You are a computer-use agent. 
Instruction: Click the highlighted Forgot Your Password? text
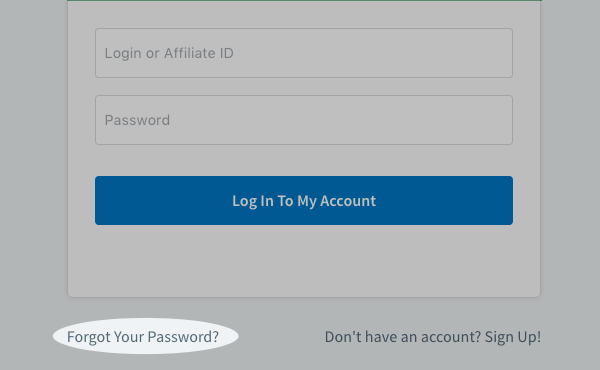(143, 337)
